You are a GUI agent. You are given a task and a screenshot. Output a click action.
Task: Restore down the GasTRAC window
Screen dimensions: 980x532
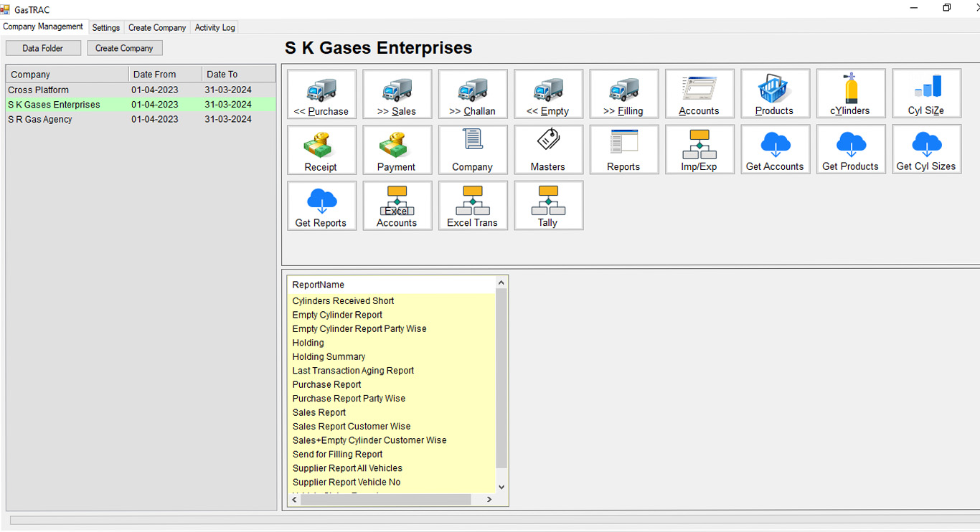[x=947, y=8]
